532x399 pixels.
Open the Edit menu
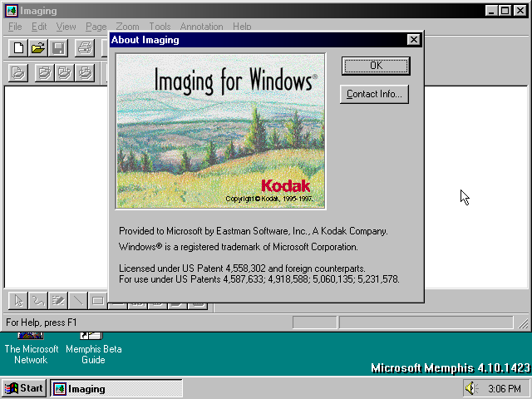pyautogui.click(x=39, y=27)
